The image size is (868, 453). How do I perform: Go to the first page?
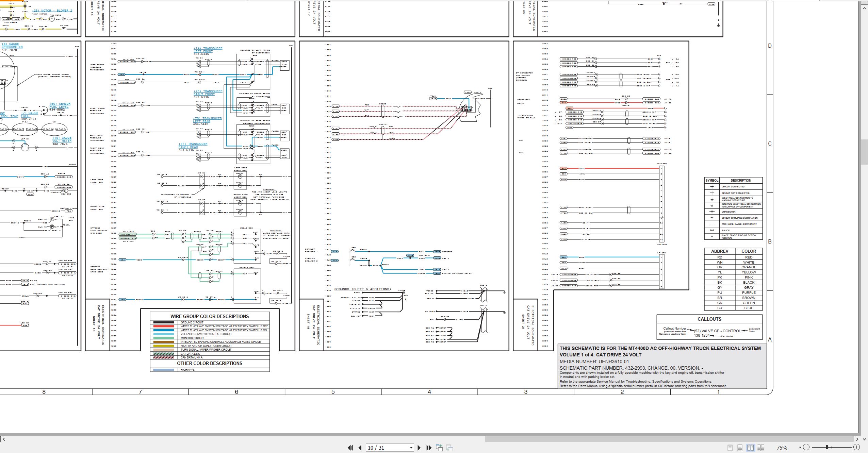(x=350, y=448)
